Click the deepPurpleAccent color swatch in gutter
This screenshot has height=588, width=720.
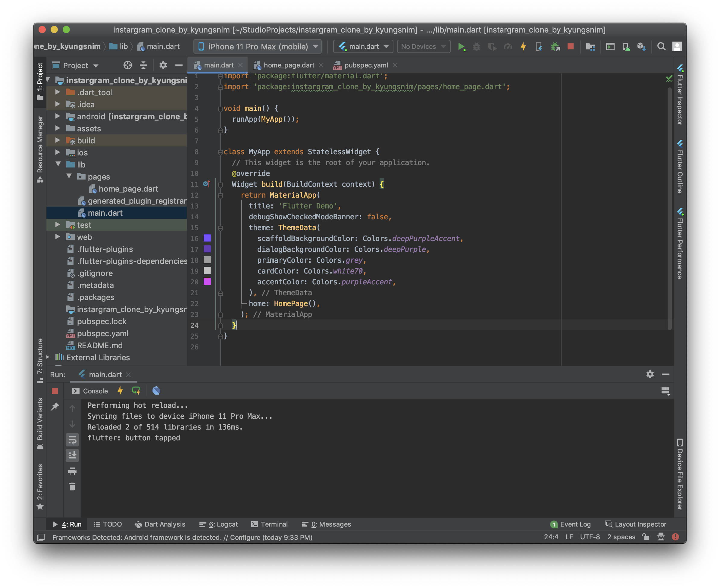207,239
